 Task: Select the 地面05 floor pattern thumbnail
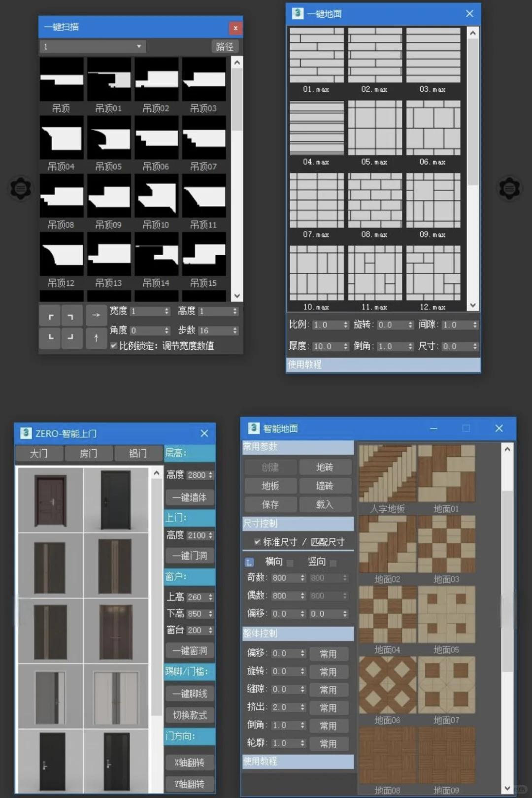[x=446, y=614]
